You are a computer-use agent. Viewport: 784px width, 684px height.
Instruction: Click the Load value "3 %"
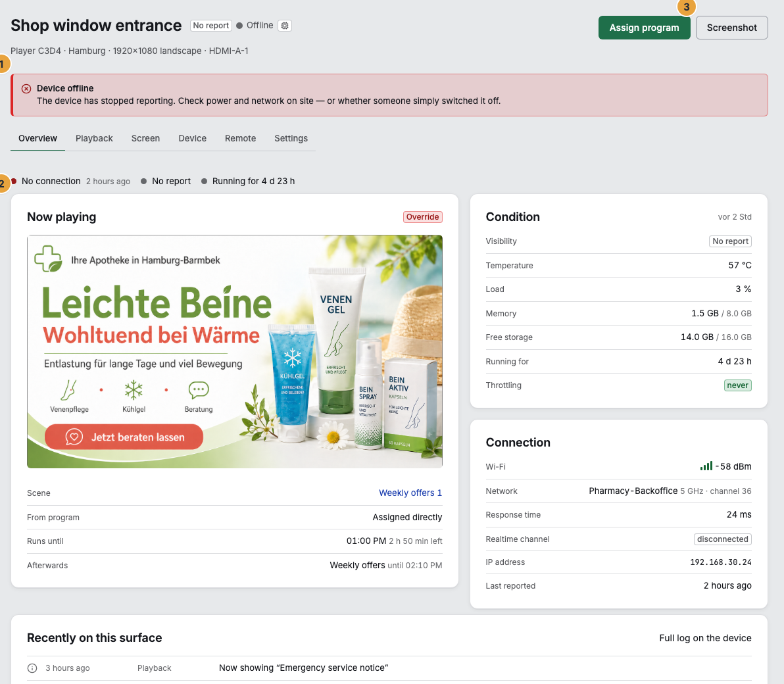(743, 289)
